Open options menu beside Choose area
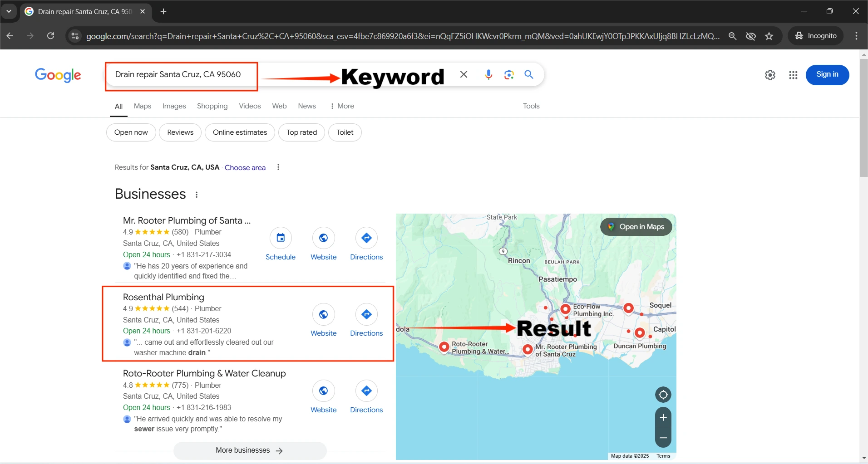868x464 pixels. (x=278, y=167)
